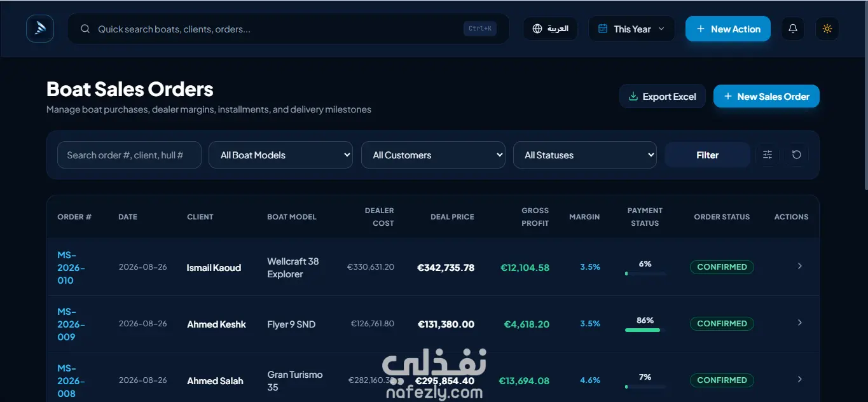Toggle the sun light-mode theme icon

click(x=827, y=29)
